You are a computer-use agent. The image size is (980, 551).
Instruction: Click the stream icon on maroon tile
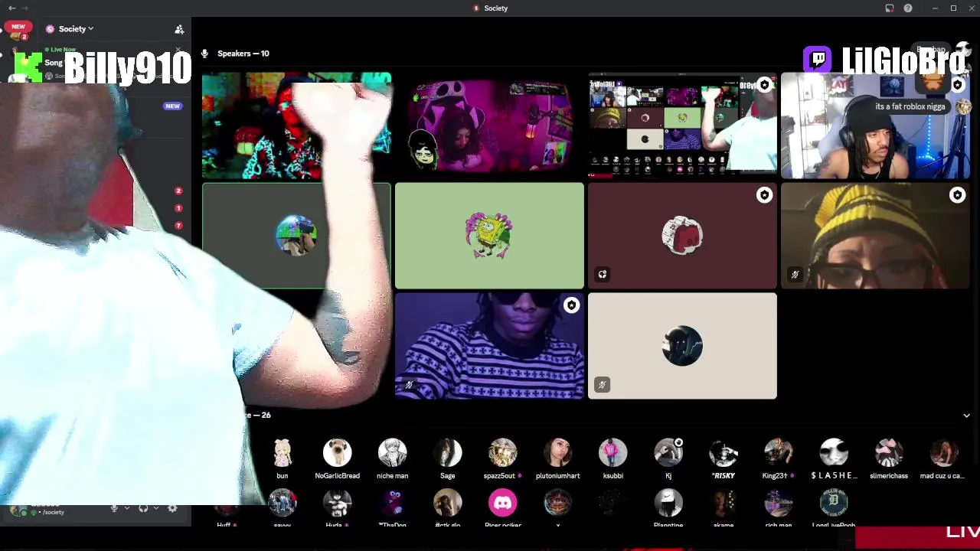[x=603, y=275]
